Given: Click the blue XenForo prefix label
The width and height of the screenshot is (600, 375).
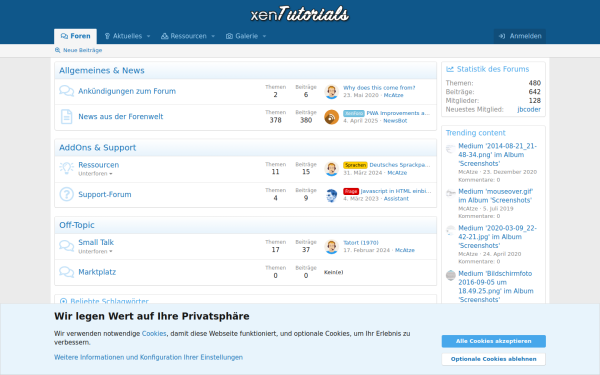Looking at the screenshot, I should click(x=354, y=113).
